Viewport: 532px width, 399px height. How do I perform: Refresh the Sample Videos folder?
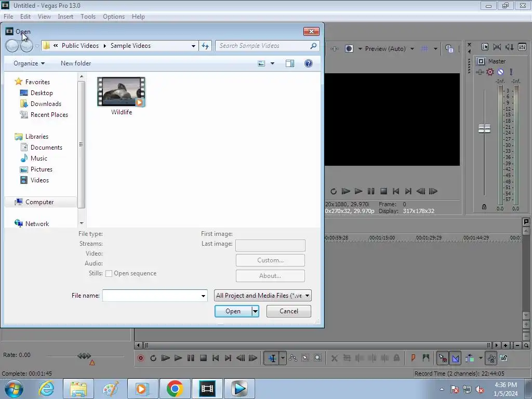pos(205,46)
